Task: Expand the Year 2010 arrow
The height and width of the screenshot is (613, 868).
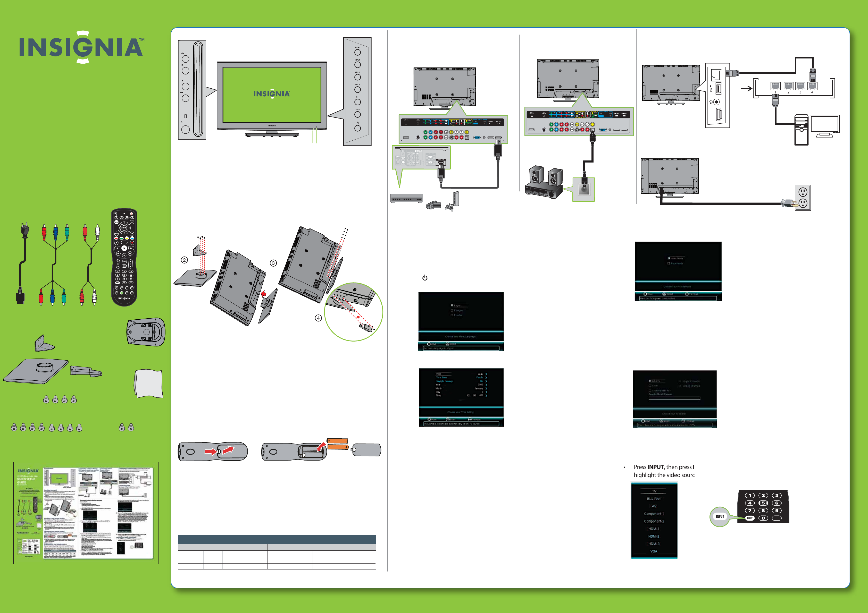Action: tap(486, 385)
